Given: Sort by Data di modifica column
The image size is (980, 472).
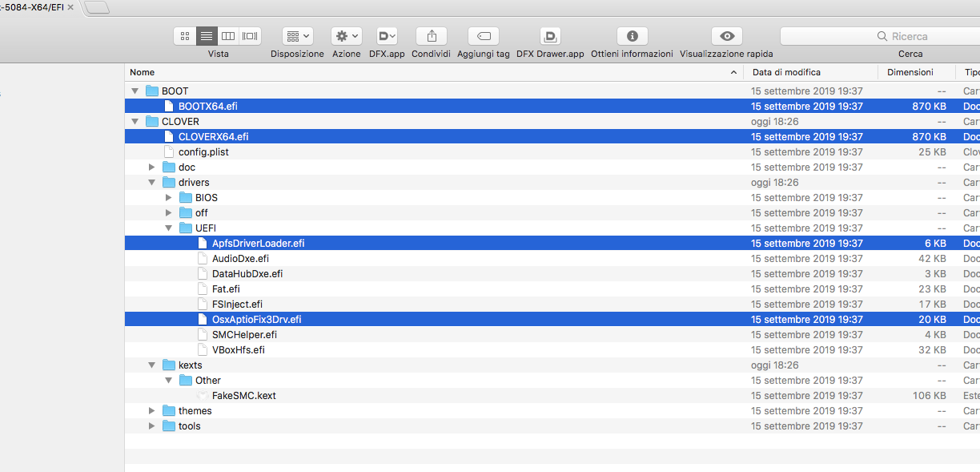Looking at the screenshot, I should pyautogui.click(x=810, y=72).
